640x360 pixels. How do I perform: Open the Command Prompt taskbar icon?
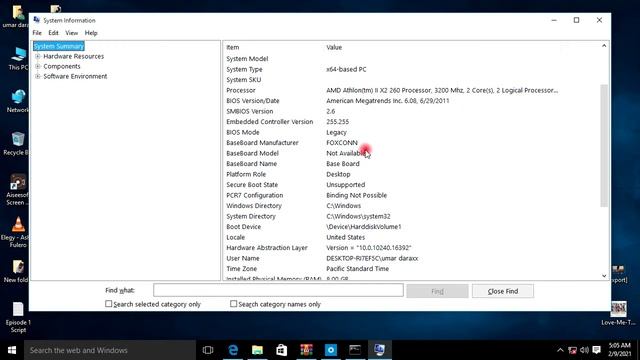pos(355,350)
